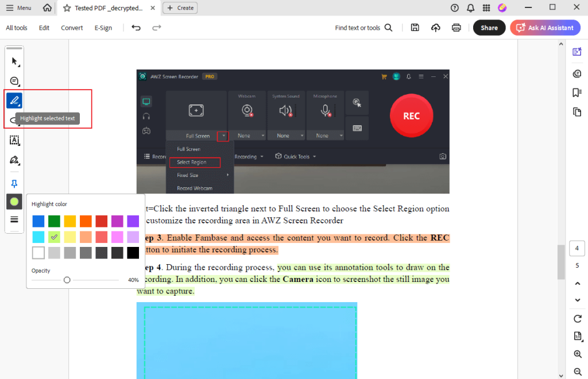Click the Share button
The image size is (588, 379).
(x=489, y=27)
